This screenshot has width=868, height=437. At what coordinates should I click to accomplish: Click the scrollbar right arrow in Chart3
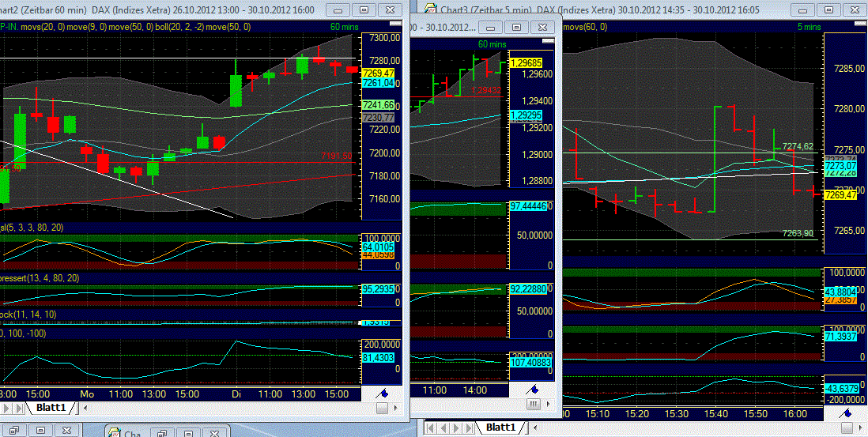click(x=861, y=428)
